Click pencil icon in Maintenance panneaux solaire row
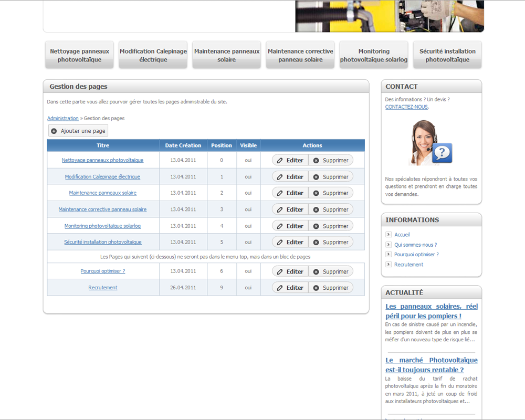This screenshot has width=525, height=420. (280, 193)
